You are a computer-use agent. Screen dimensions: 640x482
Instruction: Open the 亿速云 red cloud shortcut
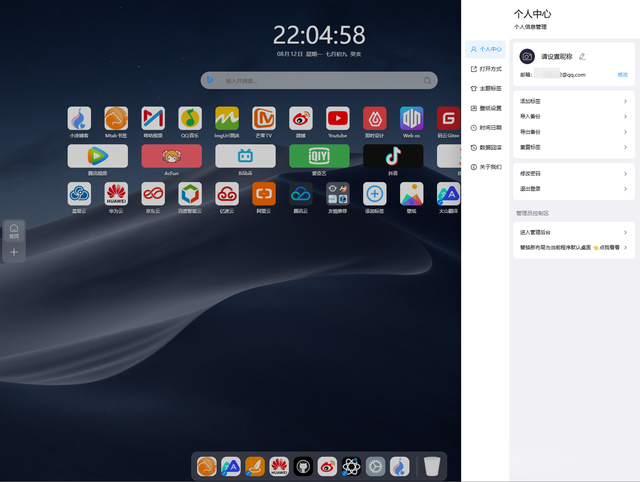click(227, 194)
